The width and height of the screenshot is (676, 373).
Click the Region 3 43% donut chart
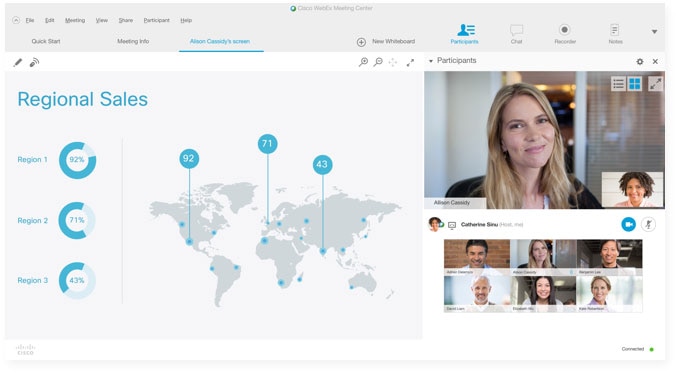[77, 280]
